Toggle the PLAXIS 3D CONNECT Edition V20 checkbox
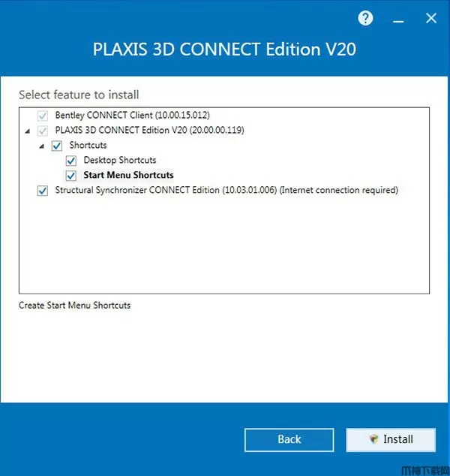The image size is (450, 476). tap(43, 131)
